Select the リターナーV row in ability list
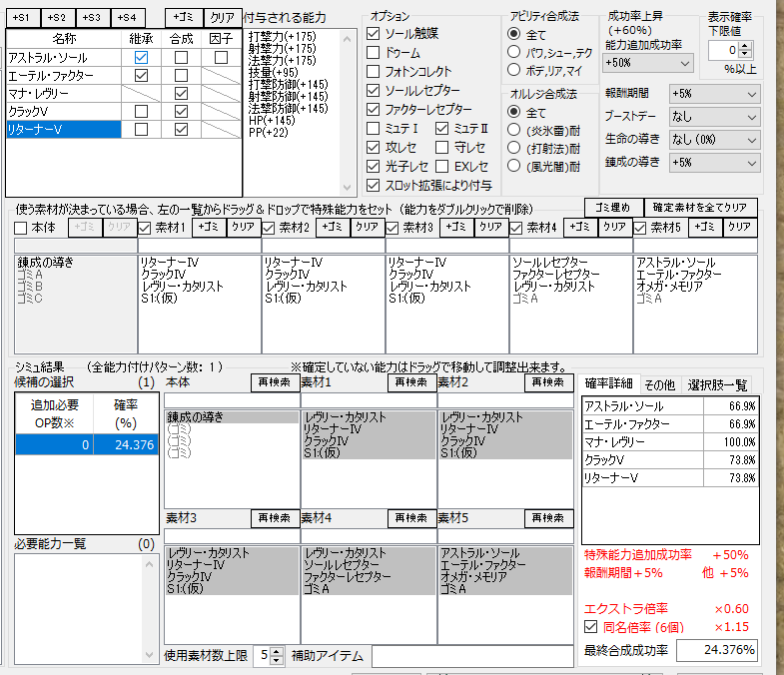 tap(64, 130)
